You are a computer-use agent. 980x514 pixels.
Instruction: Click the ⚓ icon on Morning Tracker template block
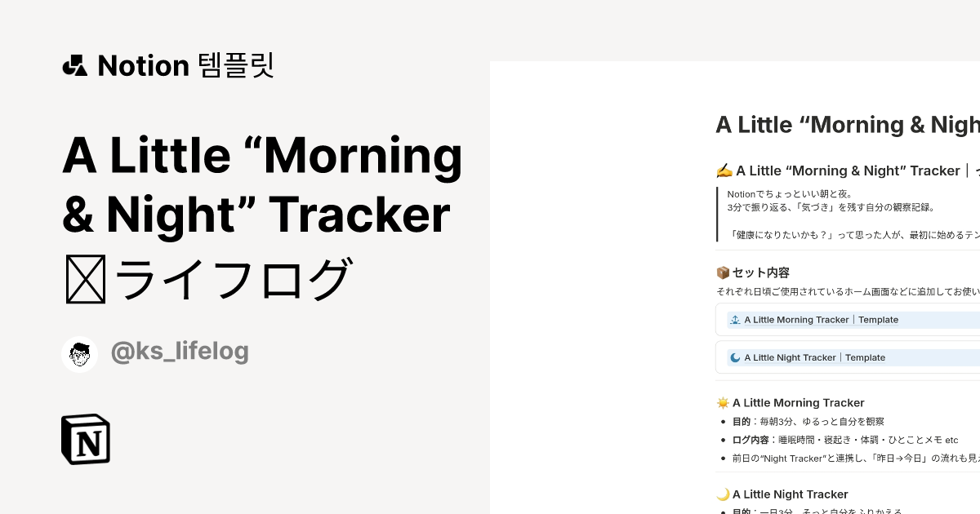tap(734, 319)
